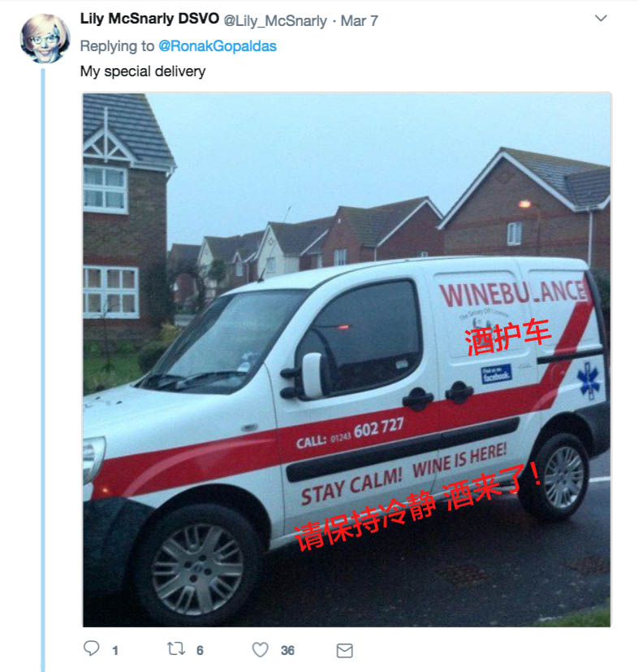Open Lily McSnarly's profile avatar
Viewport: 638px width, 672px height.
click(45, 38)
